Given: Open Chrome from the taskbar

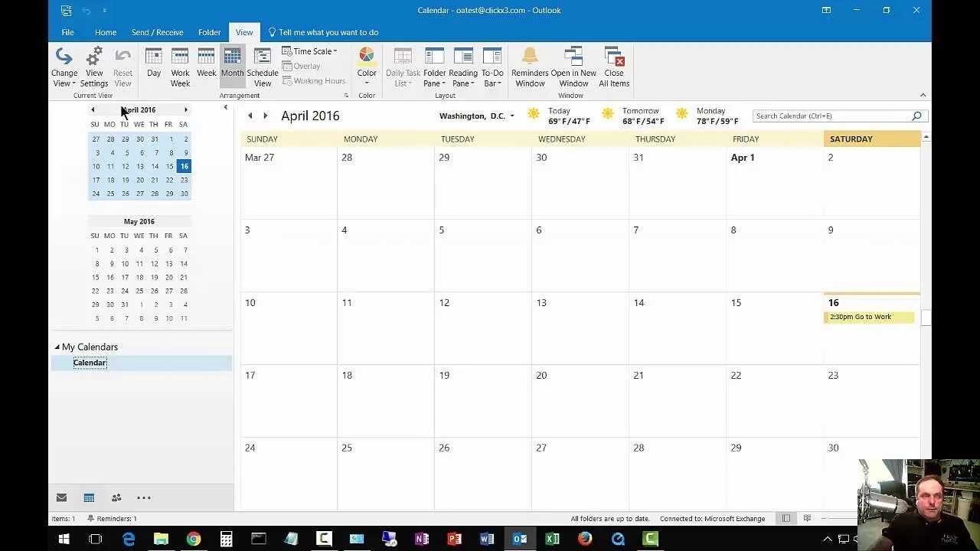Looking at the screenshot, I should (x=193, y=539).
